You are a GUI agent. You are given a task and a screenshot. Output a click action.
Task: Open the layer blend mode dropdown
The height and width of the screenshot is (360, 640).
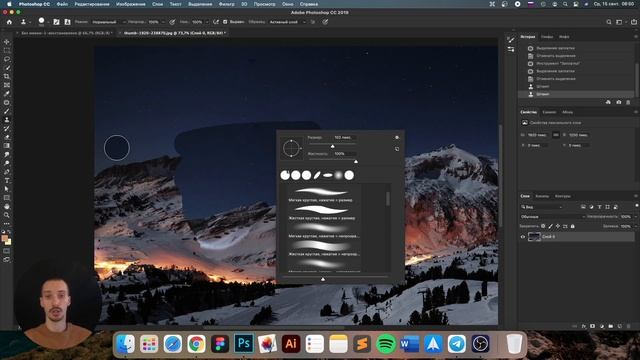tap(553, 217)
